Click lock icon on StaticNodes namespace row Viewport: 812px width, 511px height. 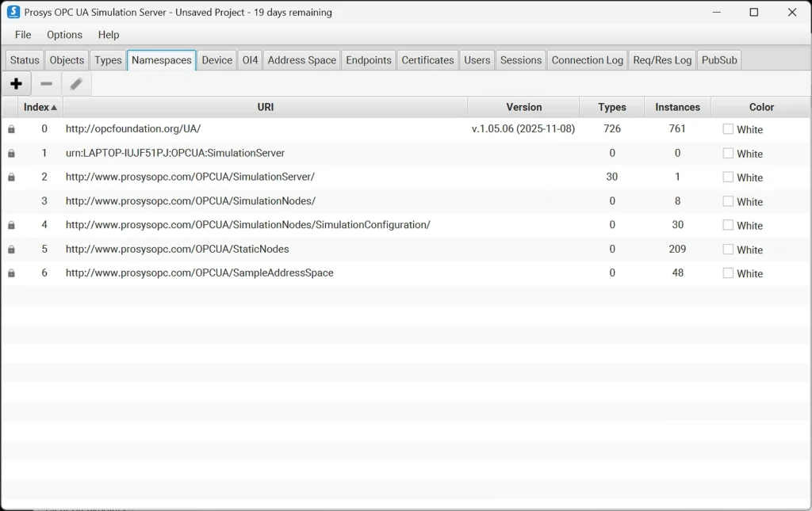[x=11, y=250]
